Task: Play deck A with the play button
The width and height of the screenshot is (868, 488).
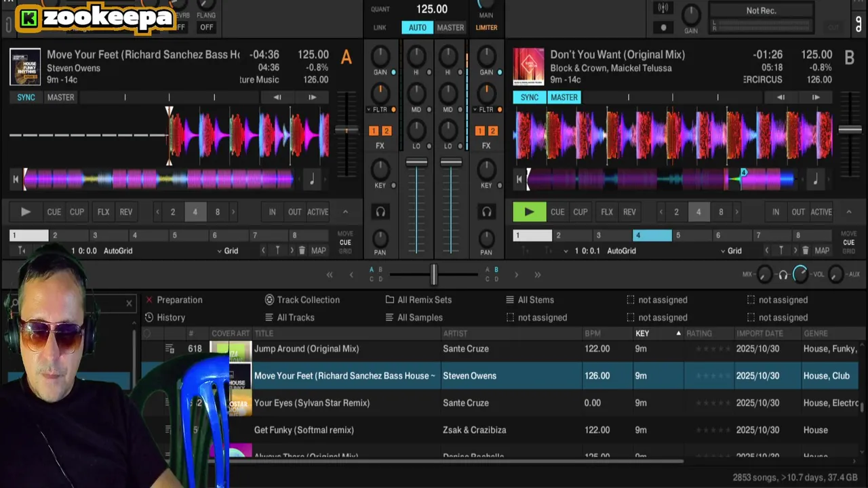Action: (x=25, y=211)
